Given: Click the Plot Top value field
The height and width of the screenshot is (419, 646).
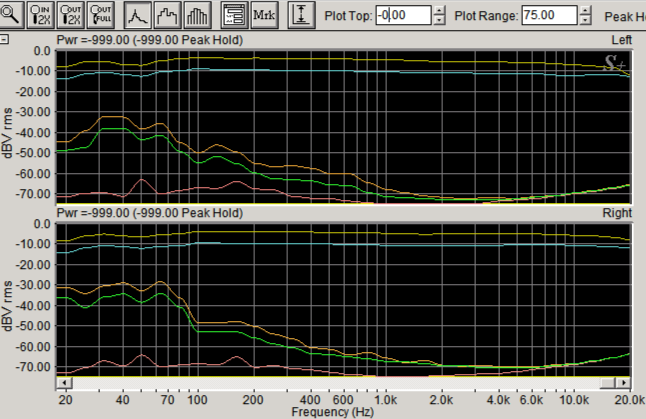Looking at the screenshot, I should [403, 15].
